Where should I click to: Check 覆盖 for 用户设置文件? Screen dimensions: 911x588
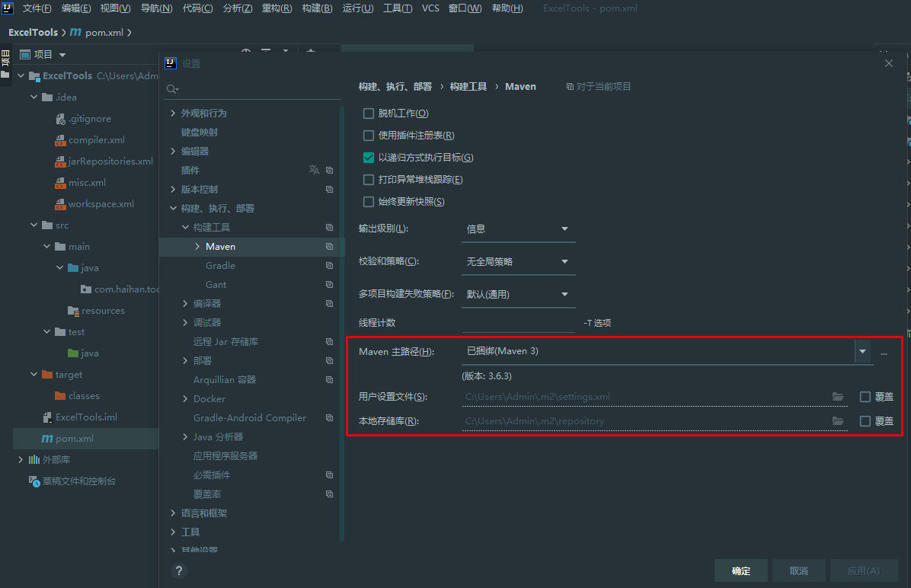click(x=865, y=397)
